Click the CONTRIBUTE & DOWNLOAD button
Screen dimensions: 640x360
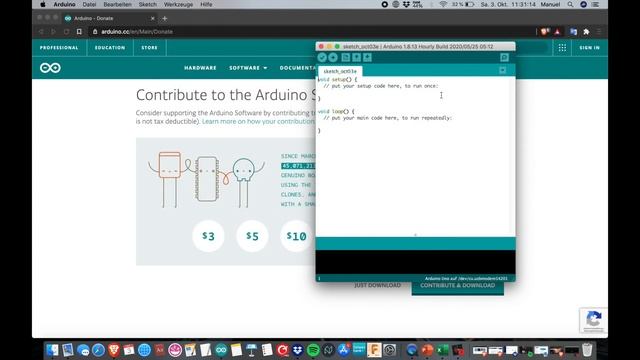point(458,286)
